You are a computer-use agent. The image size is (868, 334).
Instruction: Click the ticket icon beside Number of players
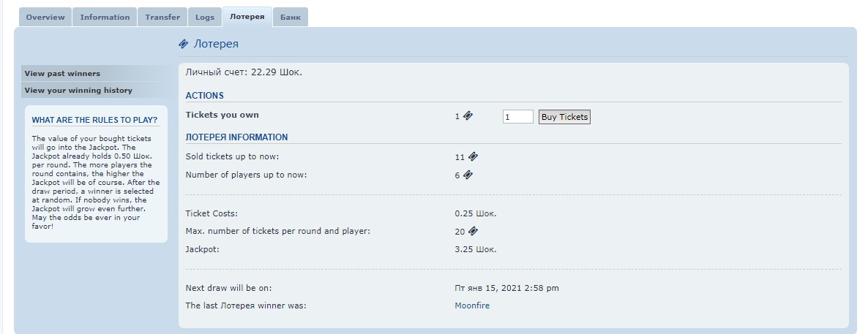click(x=468, y=175)
